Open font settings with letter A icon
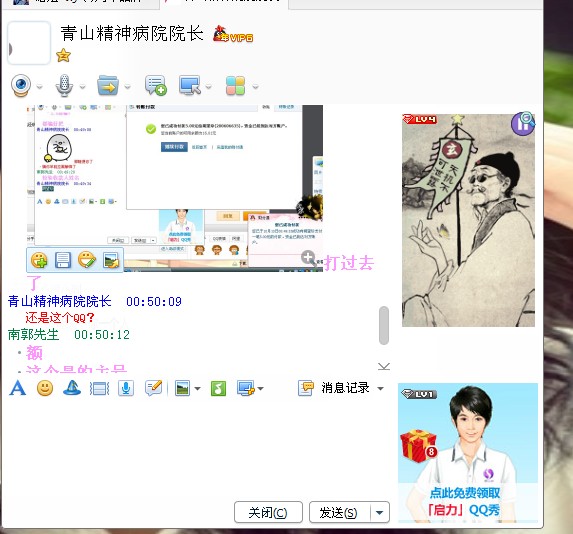The width and height of the screenshot is (573, 534). (x=18, y=388)
